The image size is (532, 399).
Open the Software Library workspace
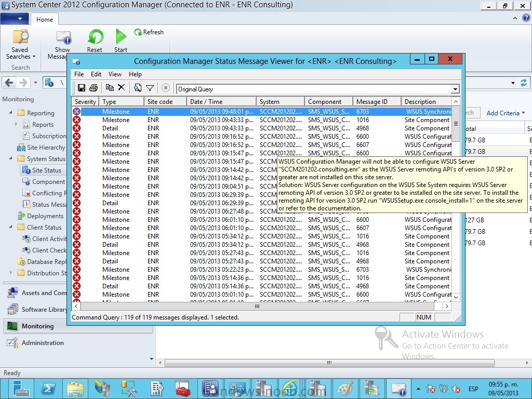click(x=37, y=310)
